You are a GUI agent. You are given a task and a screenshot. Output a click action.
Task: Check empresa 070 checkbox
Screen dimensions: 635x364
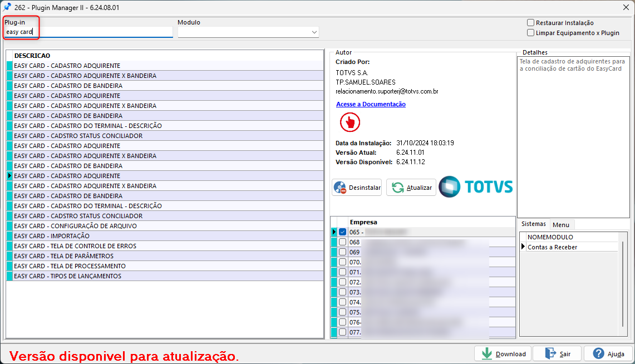click(x=343, y=262)
